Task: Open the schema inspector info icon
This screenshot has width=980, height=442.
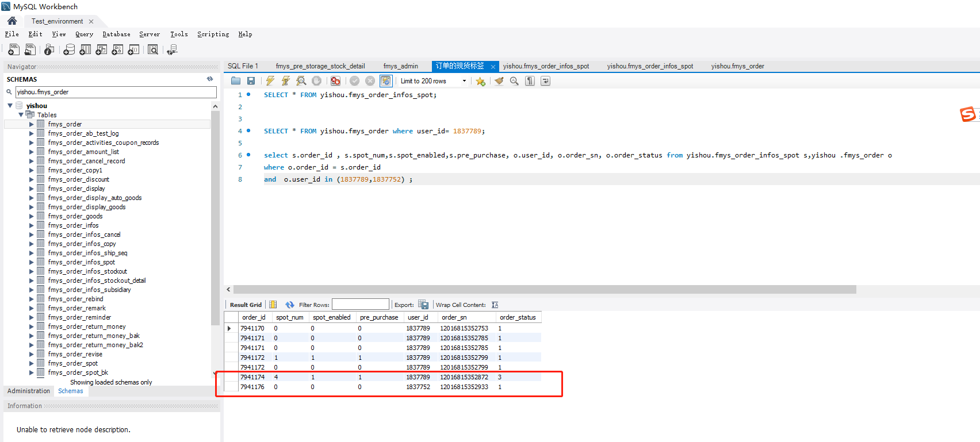Action: click(49, 50)
